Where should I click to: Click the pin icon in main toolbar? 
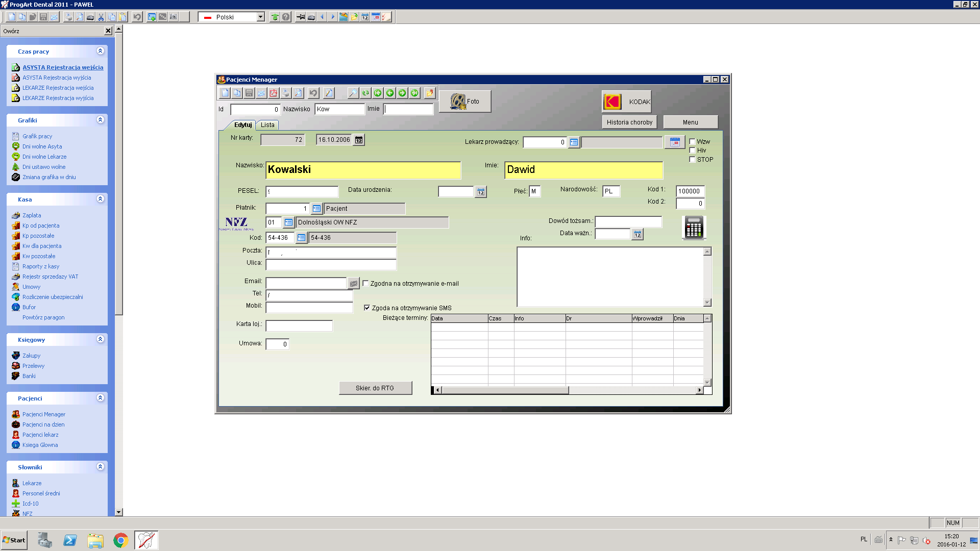(x=301, y=17)
